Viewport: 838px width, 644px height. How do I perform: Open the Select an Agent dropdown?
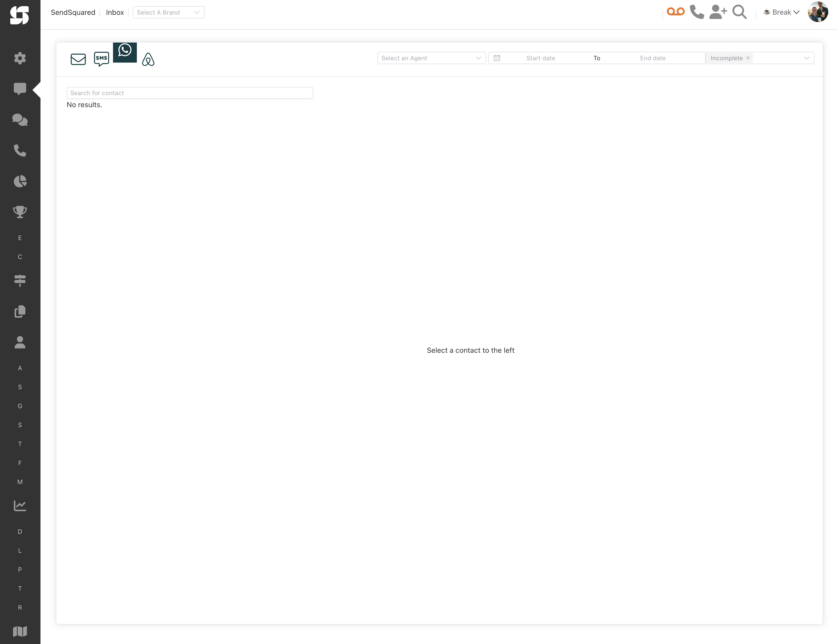coord(432,58)
